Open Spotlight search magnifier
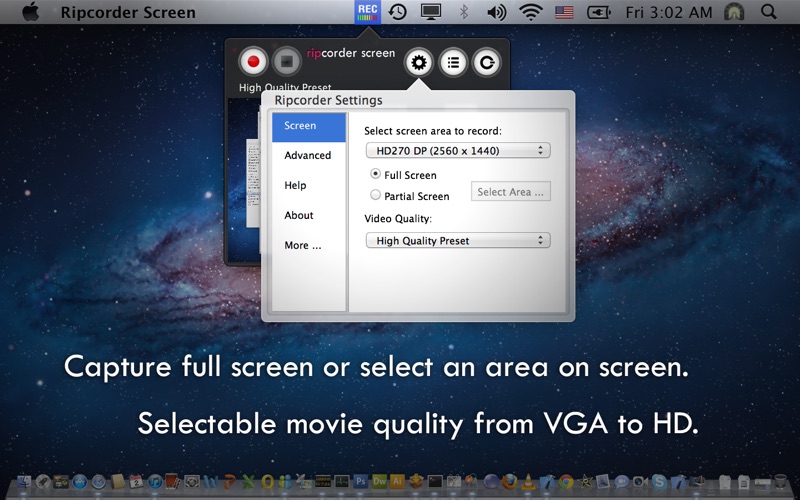Screen dimensions: 800x500 (x=768, y=12)
